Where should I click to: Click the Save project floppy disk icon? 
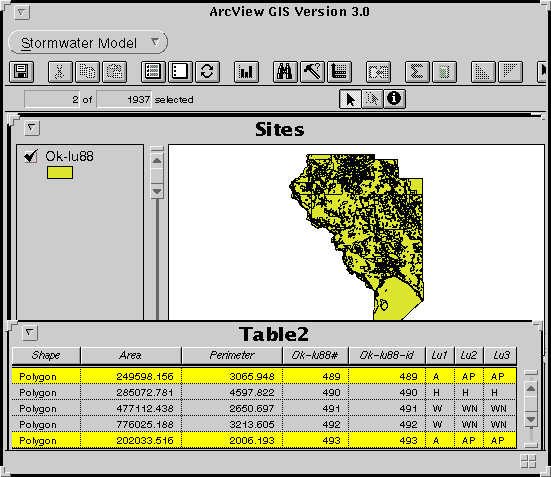pyautogui.click(x=21, y=72)
